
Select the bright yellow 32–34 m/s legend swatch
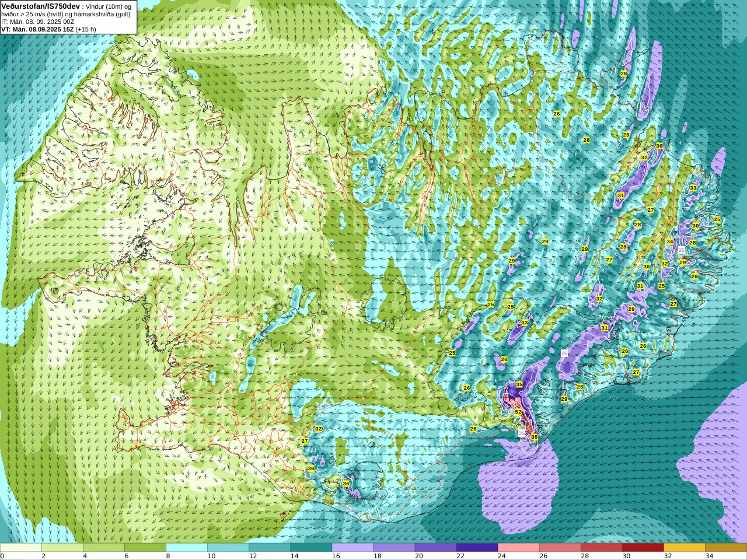click(684, 548)
